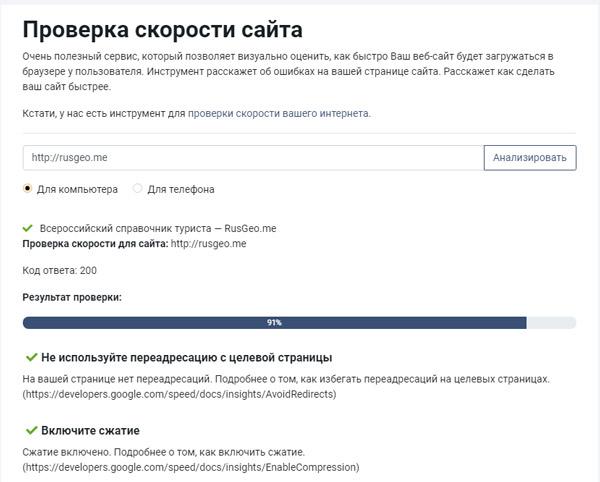Click the 91% label on the result bar
Viewport: 600px width, 482px height.
(274, 323)
